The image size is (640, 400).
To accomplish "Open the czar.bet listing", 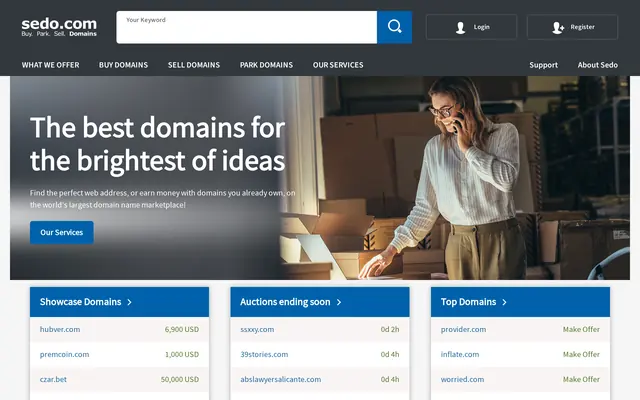I will (x=53, y=379).
